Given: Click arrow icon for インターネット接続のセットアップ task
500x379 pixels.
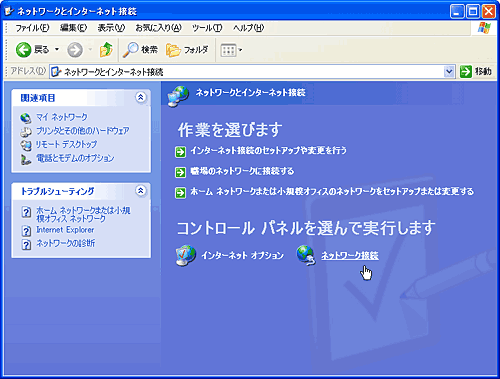Looking at the screenshot, I should click(x=180, y=152).
